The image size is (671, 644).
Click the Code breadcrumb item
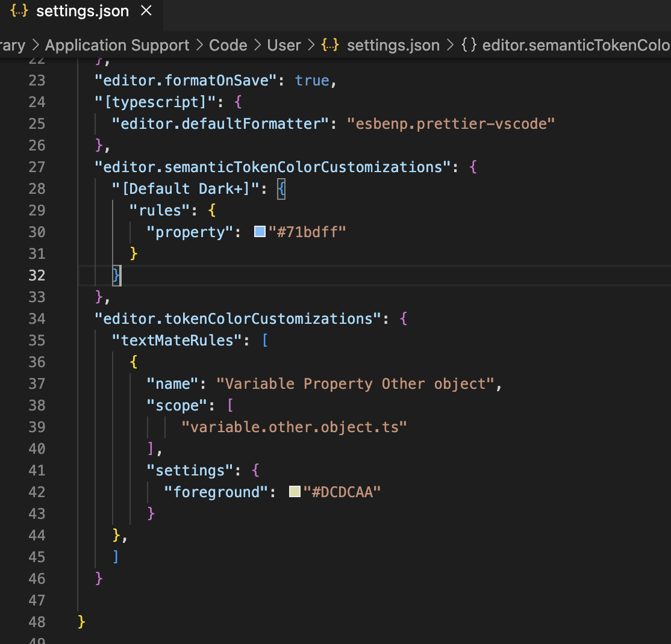point(228,45)
